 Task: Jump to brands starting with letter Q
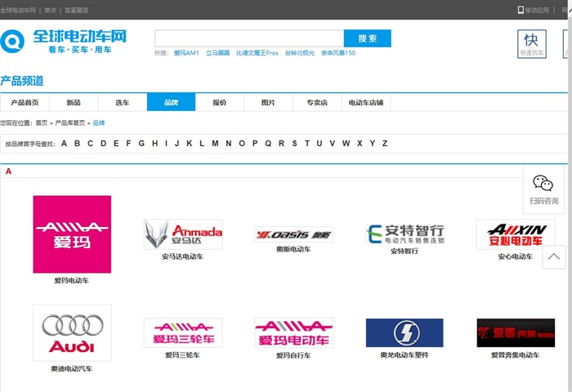(268, 143)
